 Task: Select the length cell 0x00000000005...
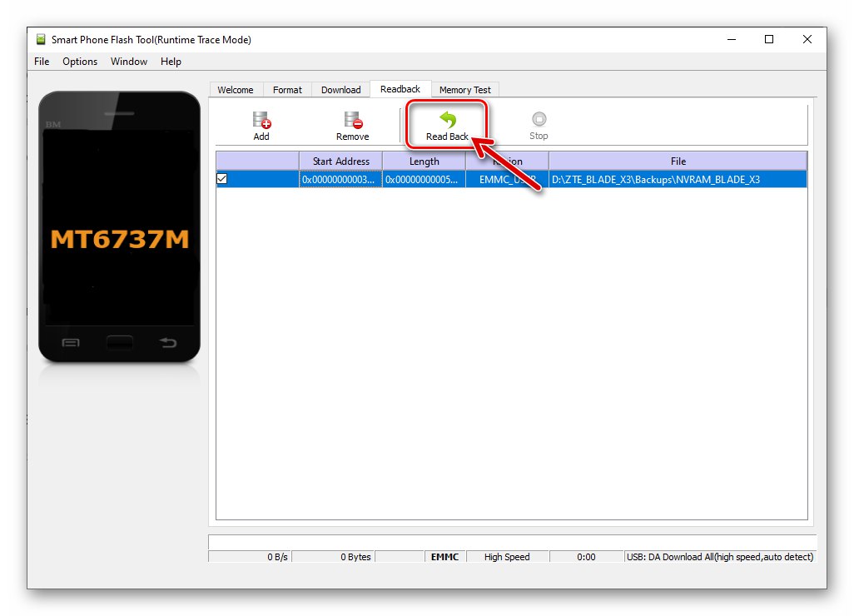tap(425, 179)
